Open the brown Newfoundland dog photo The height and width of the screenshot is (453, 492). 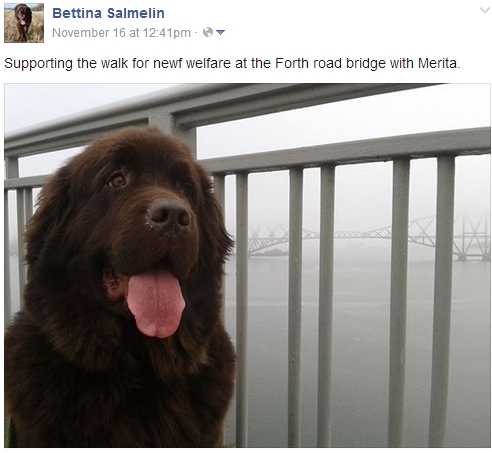pyautogui.click(x=247, y=265)
